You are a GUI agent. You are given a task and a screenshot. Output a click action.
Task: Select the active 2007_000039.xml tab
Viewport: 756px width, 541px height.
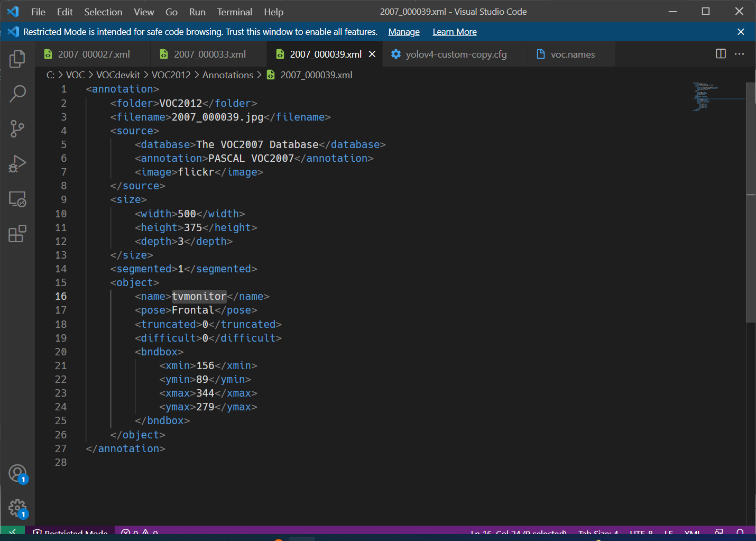(326, 54)
